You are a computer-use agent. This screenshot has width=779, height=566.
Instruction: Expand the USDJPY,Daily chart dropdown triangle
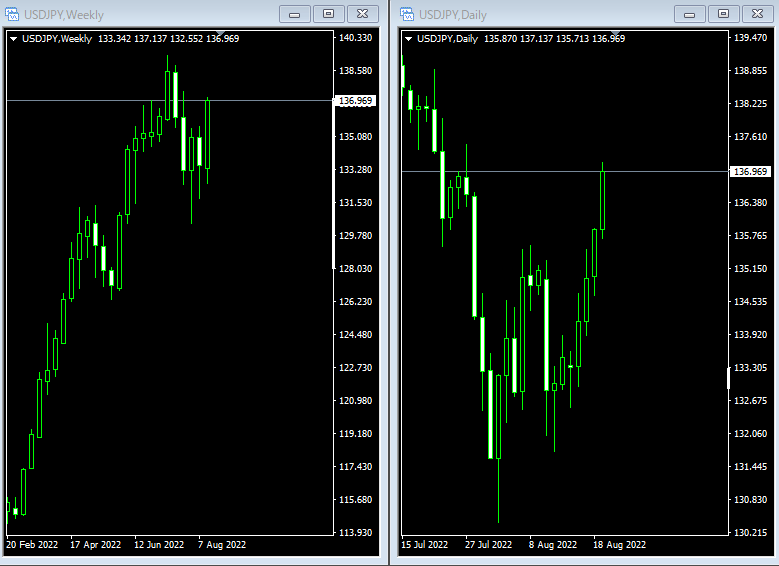point(408,39)
